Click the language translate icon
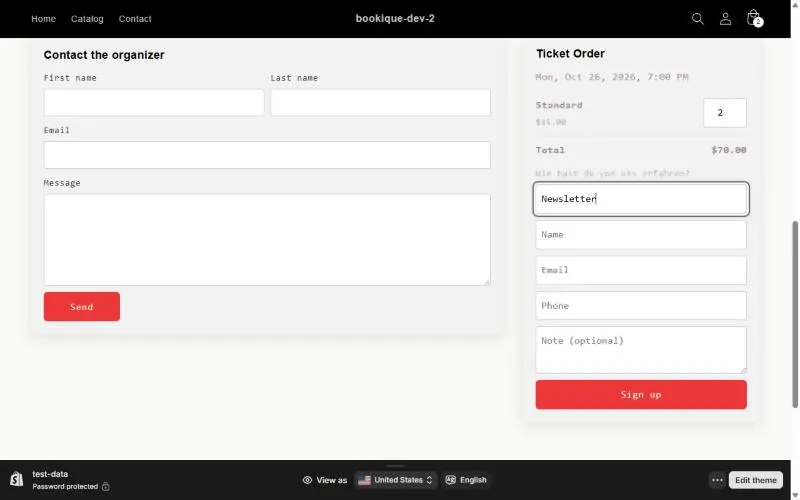800x500 pixels. [451, 480]
